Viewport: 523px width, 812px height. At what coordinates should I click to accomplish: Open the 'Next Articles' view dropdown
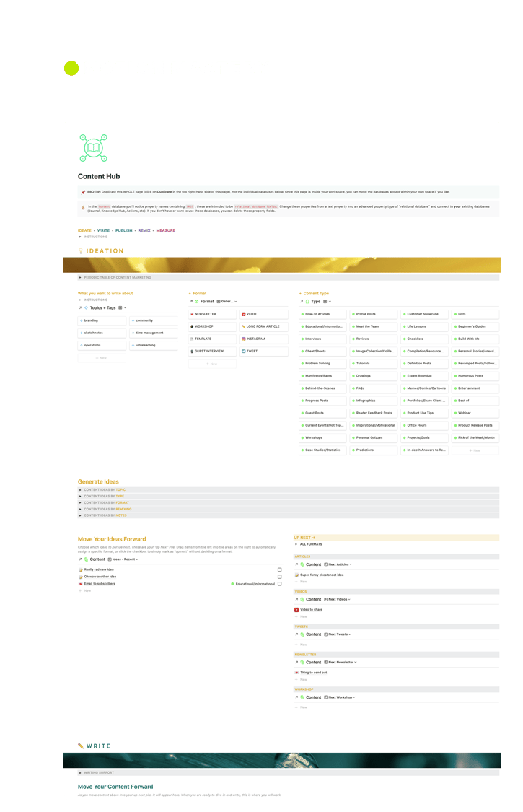[338, 564]
